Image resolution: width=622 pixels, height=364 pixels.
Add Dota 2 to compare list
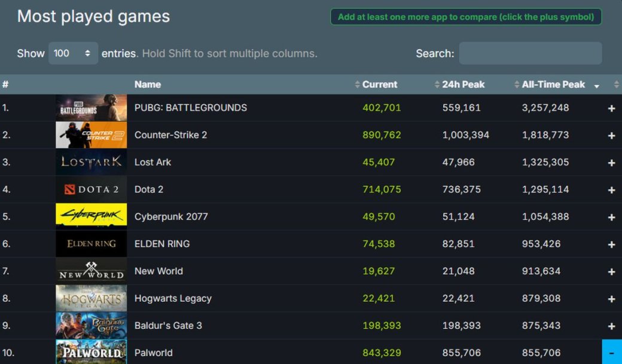coord(611,190)
